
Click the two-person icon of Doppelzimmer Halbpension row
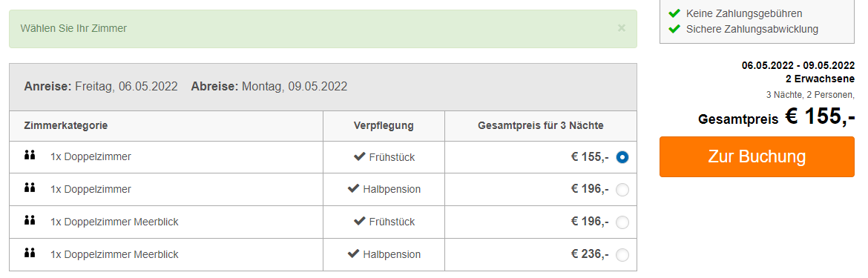[x=30, y=188]
